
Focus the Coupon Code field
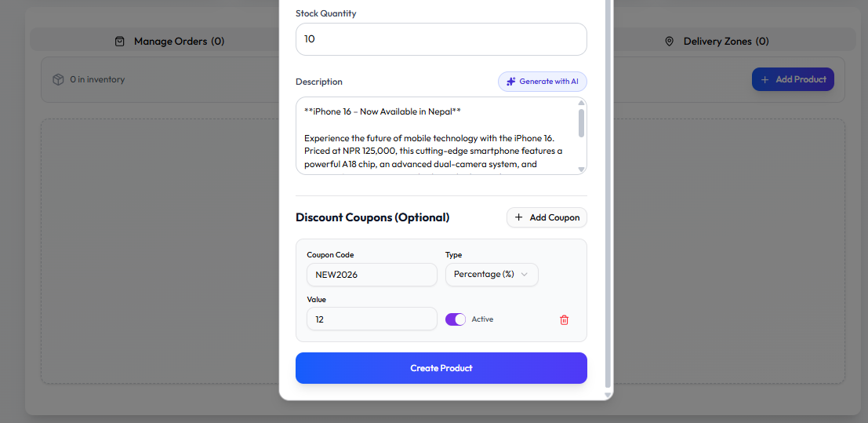click(372, 275)
